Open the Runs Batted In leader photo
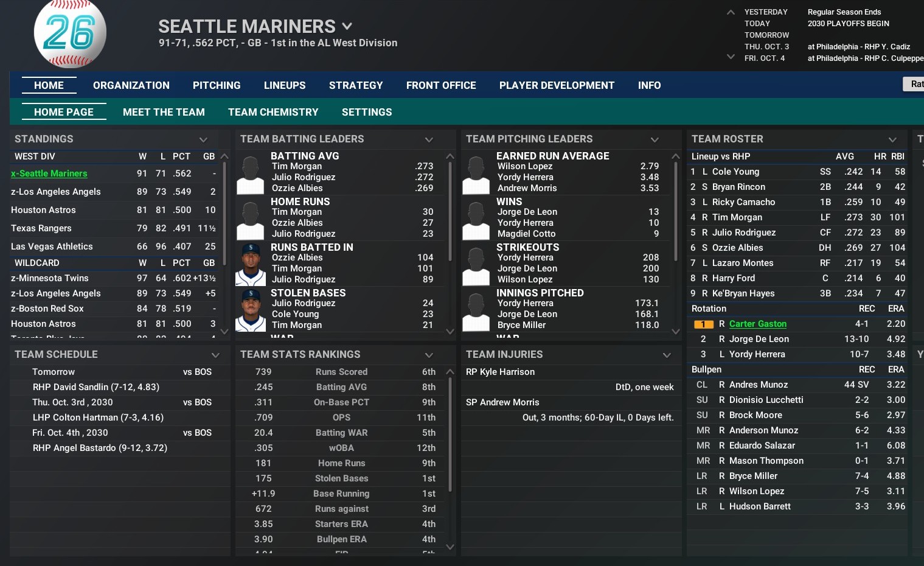Viewport: 924px width, 566px height. coord(251,264)
